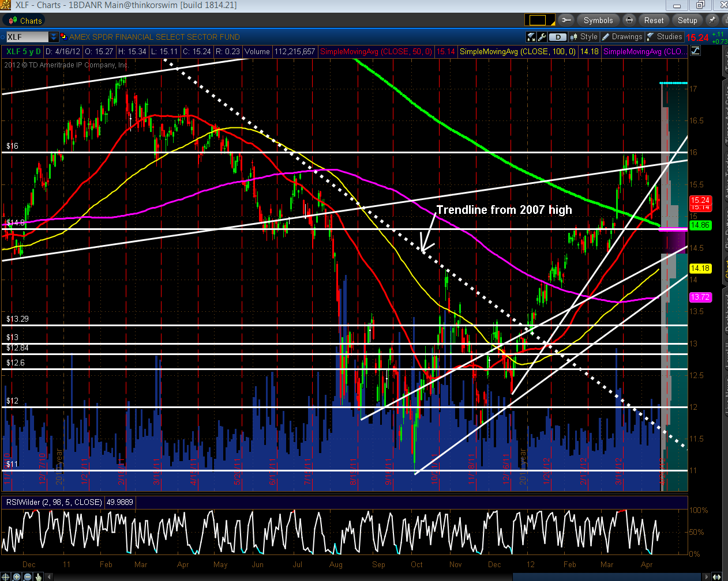Click the $12.6 price level label
Viewport: 728px width, 581px height.
(16, 363)
